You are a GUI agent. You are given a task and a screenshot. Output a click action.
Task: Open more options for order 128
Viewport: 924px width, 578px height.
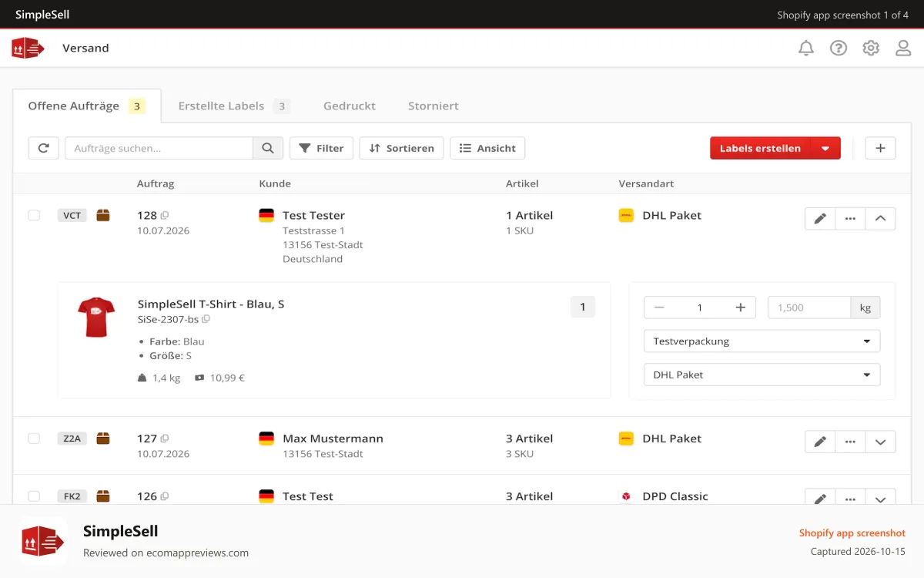[850, 219]
